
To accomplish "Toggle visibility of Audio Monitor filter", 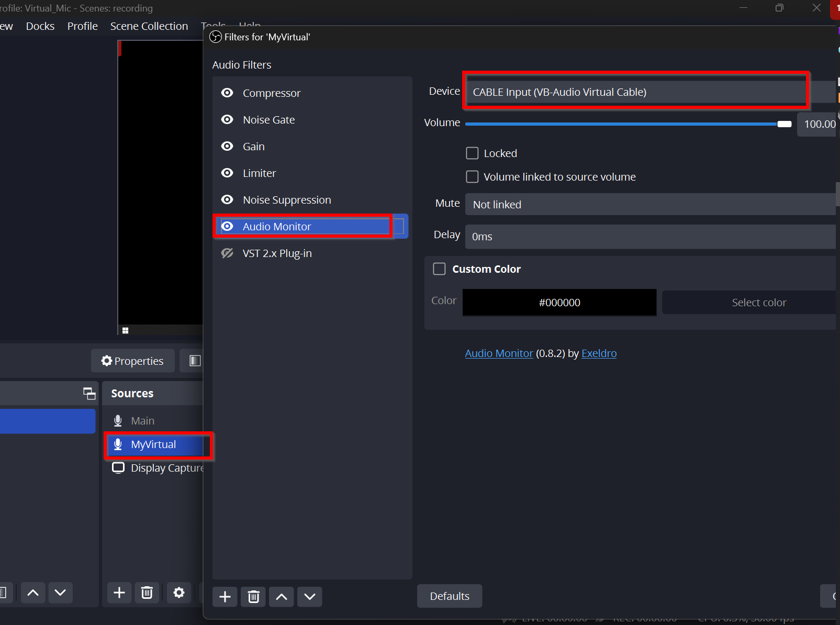I will [x=227, y=227].
